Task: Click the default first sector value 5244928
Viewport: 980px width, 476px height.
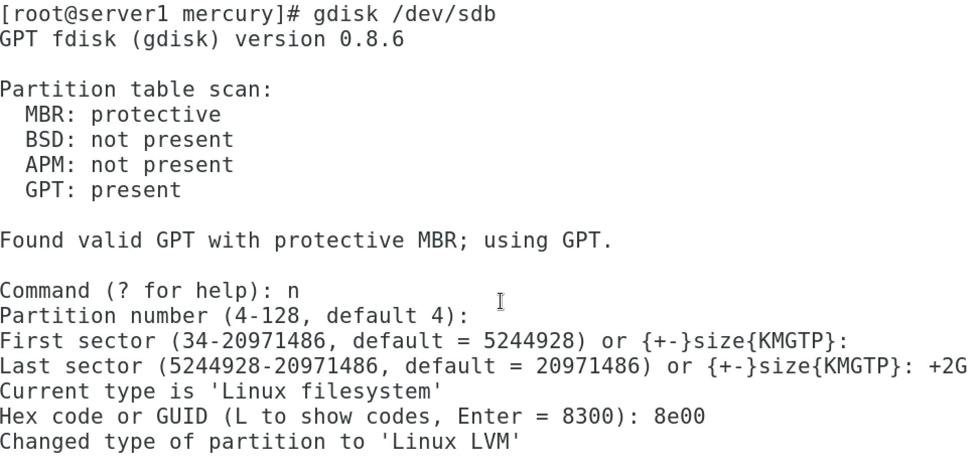Action: tap(529, 341)
